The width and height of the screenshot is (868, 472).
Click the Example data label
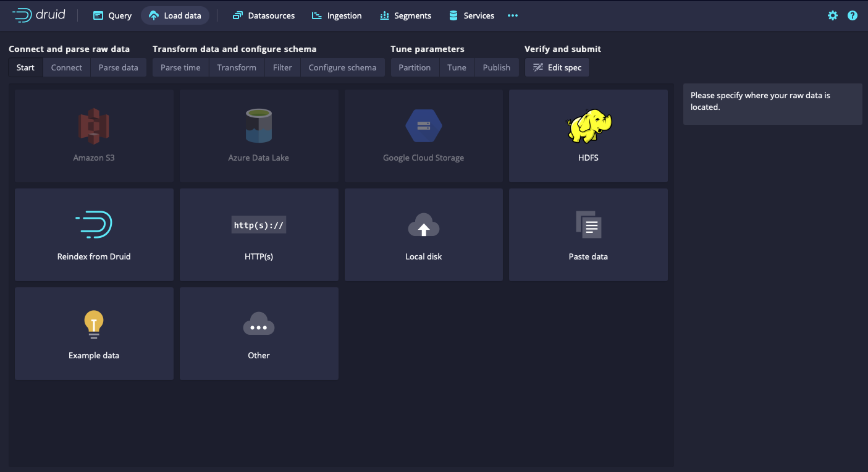point(94,355)
